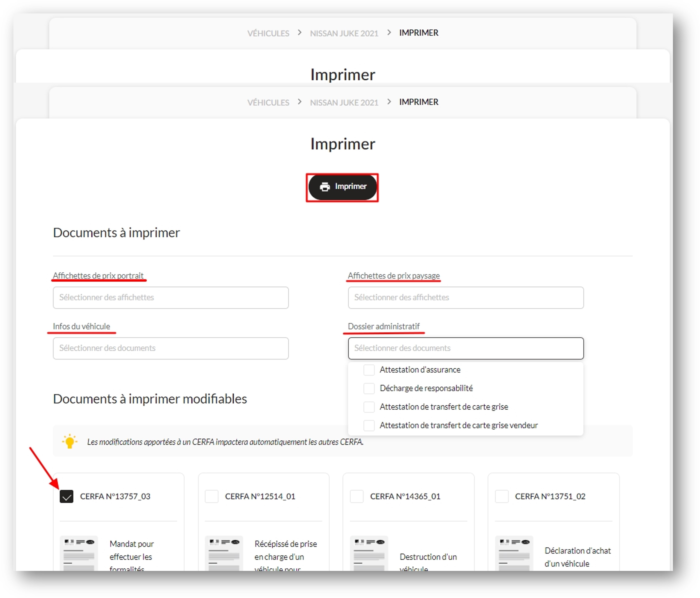Screen dimensions: 700x598
Task: Go to VÉHICULES in top breadcrumb
Action: (268, 33)
